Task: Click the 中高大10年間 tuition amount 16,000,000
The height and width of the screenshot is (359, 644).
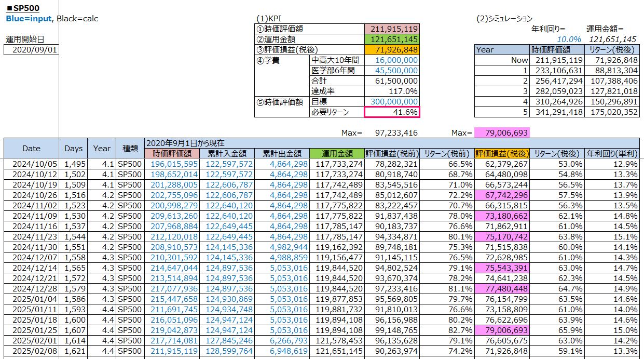Action: point(392,60)
